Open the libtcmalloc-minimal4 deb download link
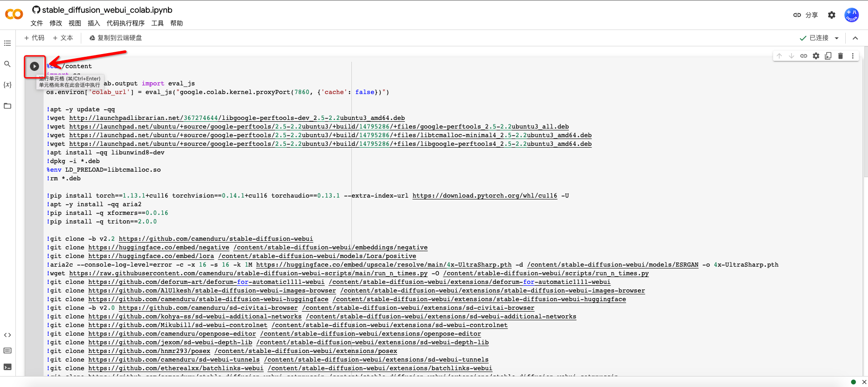This screenshot has height=387, width=868. coord(330,135)
